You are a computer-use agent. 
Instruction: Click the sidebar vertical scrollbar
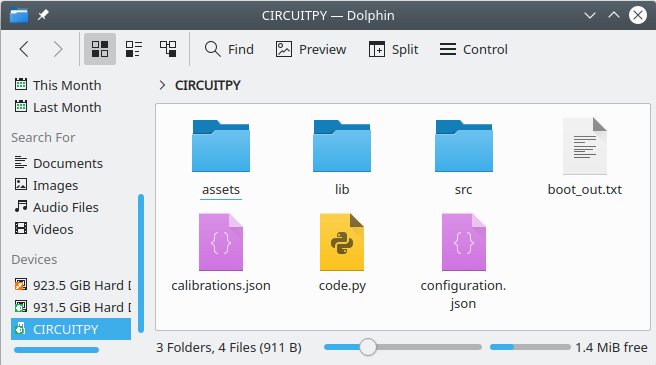pos(141,264)
